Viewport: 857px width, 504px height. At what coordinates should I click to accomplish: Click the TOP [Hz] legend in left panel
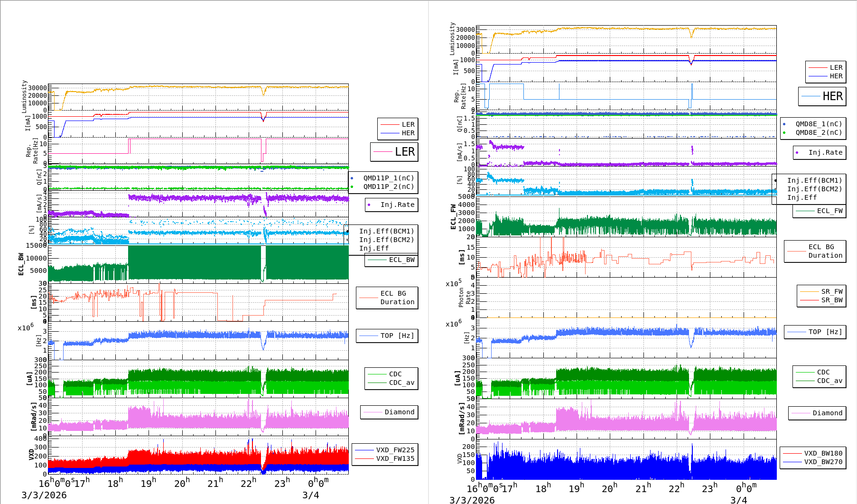[x=397, y=336]
